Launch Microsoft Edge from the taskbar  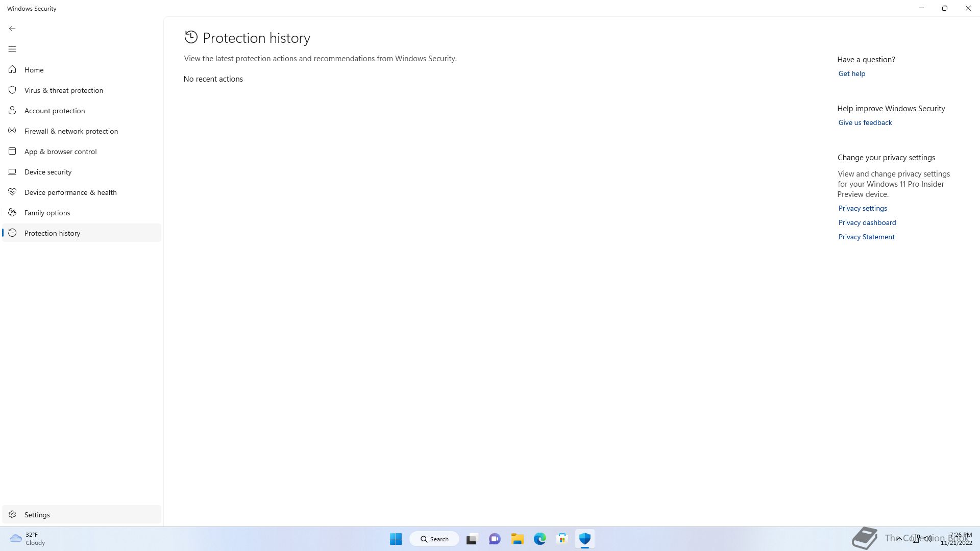click(540, 539)
